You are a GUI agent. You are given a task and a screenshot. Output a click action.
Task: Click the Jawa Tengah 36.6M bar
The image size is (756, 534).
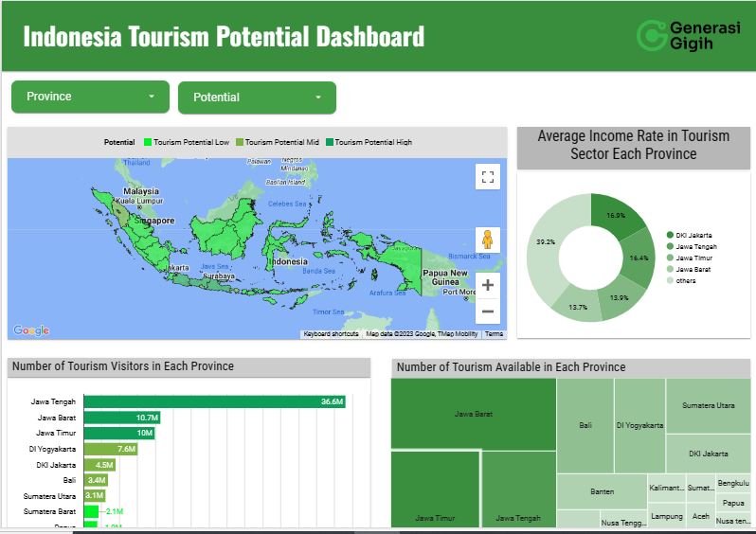(x=214, y=401)
